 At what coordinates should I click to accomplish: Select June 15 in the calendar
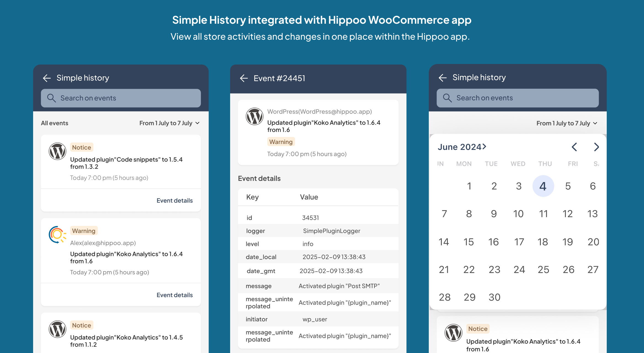click(469, 242)
